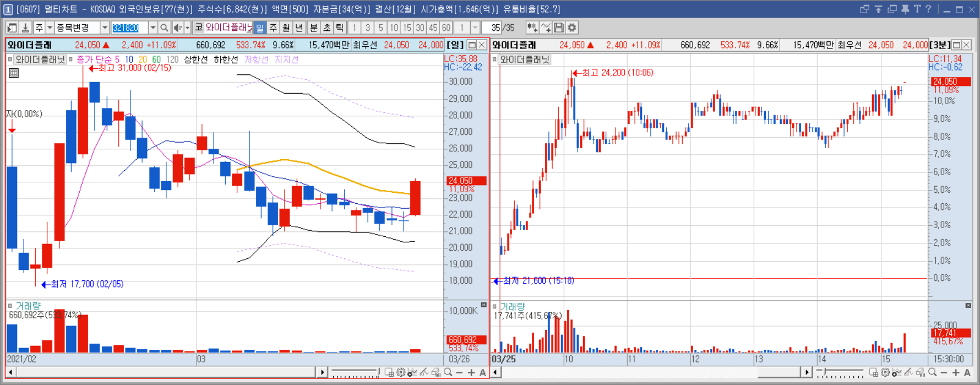This screenshot has height=385, width=980.
Task: Select the 초 second period button
Action: 327,28
